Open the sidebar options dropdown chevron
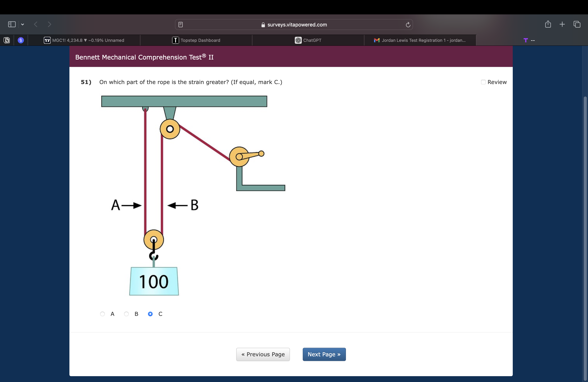Screen dimensions: 588x382 [23, 24]
